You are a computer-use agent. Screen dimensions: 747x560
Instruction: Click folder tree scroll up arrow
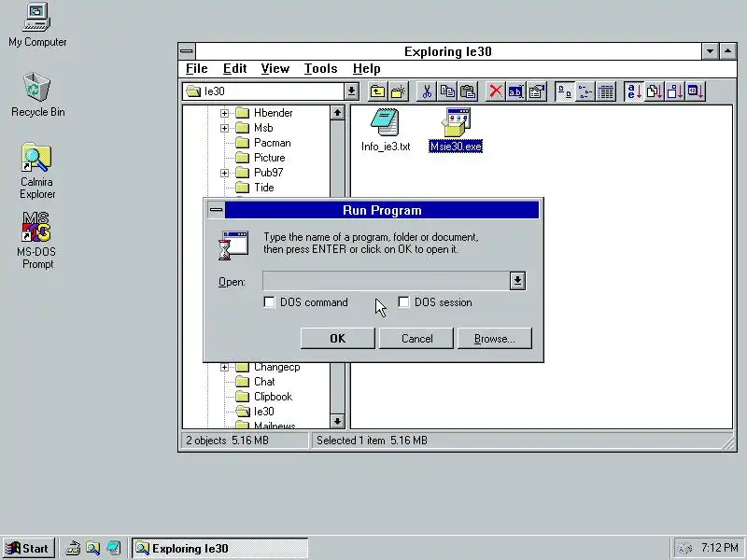(x=337, y=113)
